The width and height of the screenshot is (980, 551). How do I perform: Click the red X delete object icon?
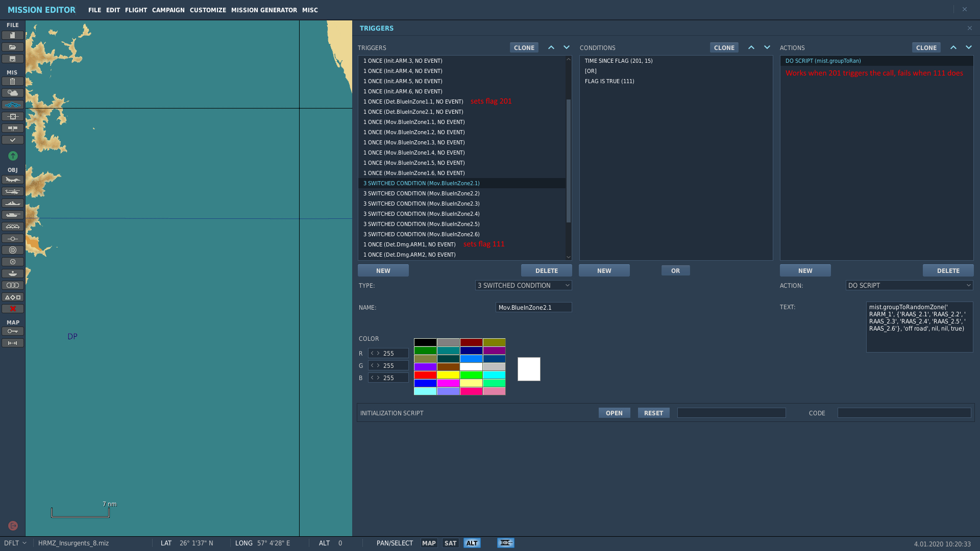pyautogui.click(x=13, y=309)
